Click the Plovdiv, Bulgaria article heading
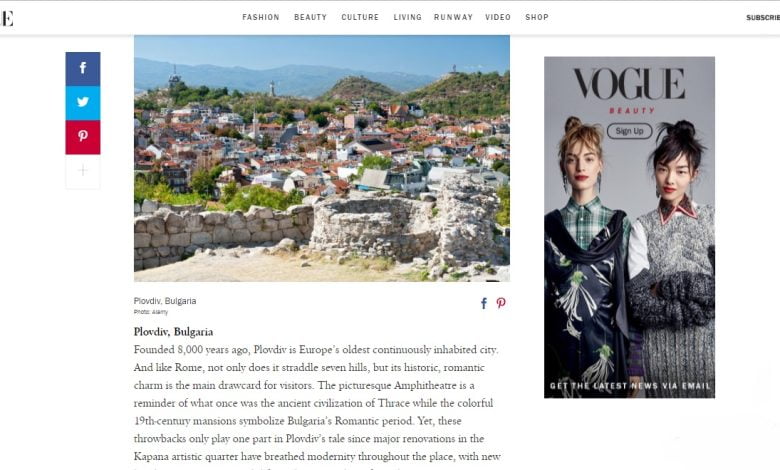The width and height of the screenshot is (780, 470). (x=173, y=332)
